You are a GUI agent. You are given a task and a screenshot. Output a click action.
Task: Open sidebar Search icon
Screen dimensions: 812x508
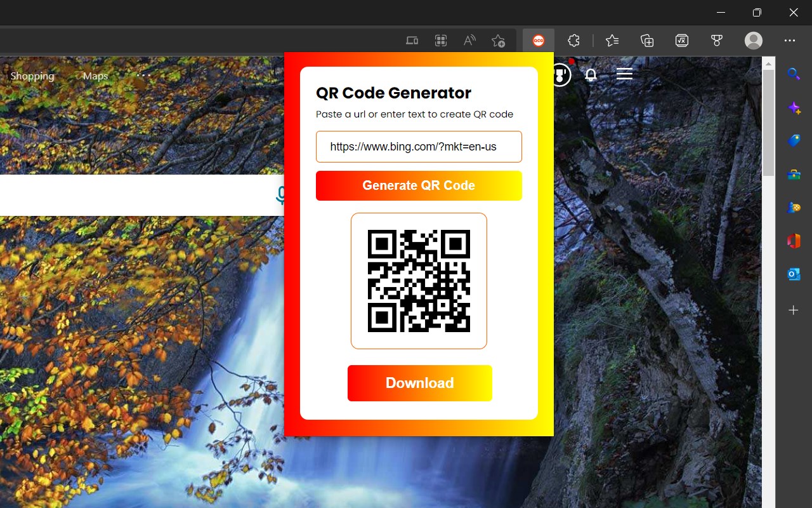(x=794, y=74)
